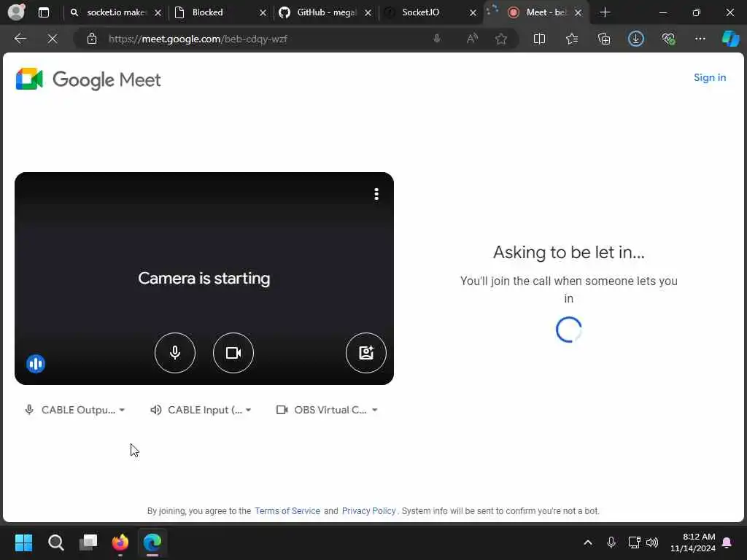The height and width of the screenshot is (560, 747).
Task: Close the GitHub tab
Action: click(368, 13)
